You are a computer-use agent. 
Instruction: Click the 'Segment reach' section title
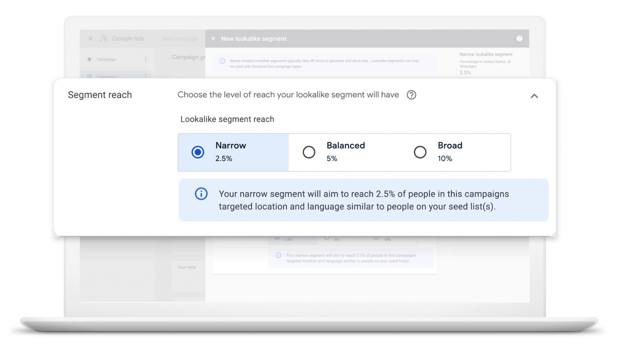click(x=100, y=95)
